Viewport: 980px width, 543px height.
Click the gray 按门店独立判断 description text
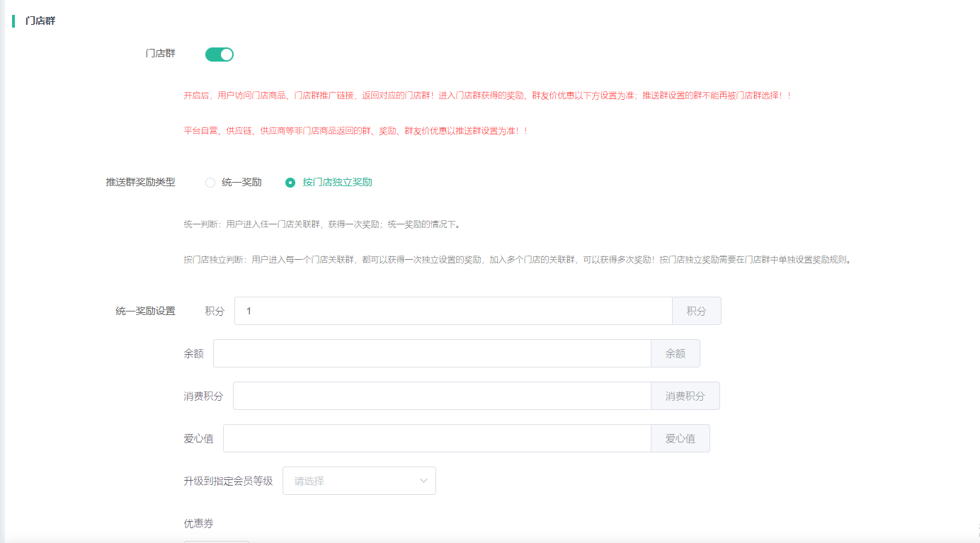pos(516,260)
